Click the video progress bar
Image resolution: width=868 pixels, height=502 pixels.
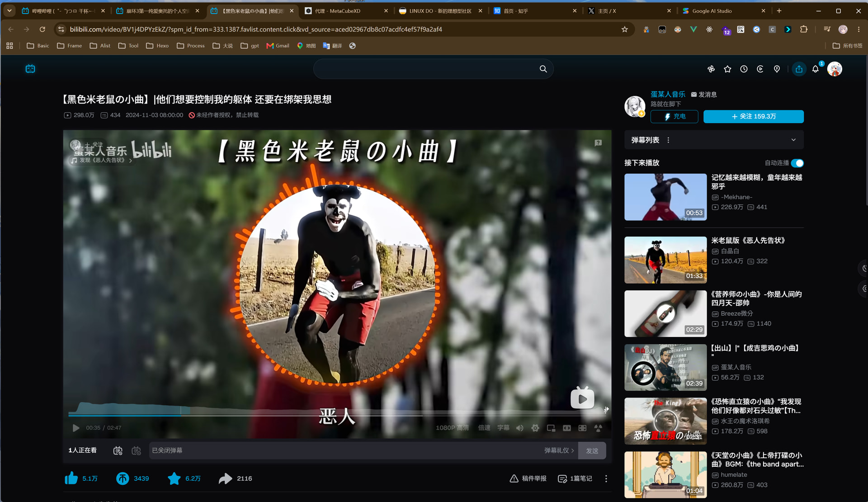pyautogui.click(x=337, y=414)
